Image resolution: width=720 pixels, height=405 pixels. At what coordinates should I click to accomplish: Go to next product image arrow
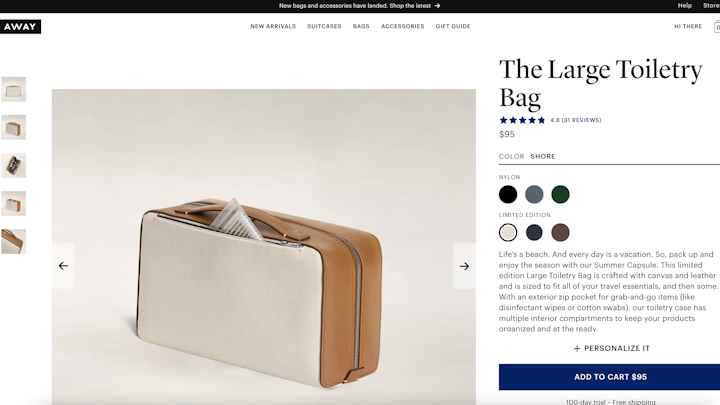tap(464, 266)
